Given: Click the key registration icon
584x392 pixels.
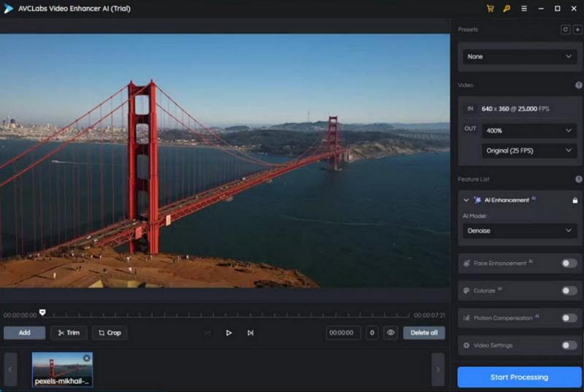Looking at the screenshot, I should click(507, 9).
